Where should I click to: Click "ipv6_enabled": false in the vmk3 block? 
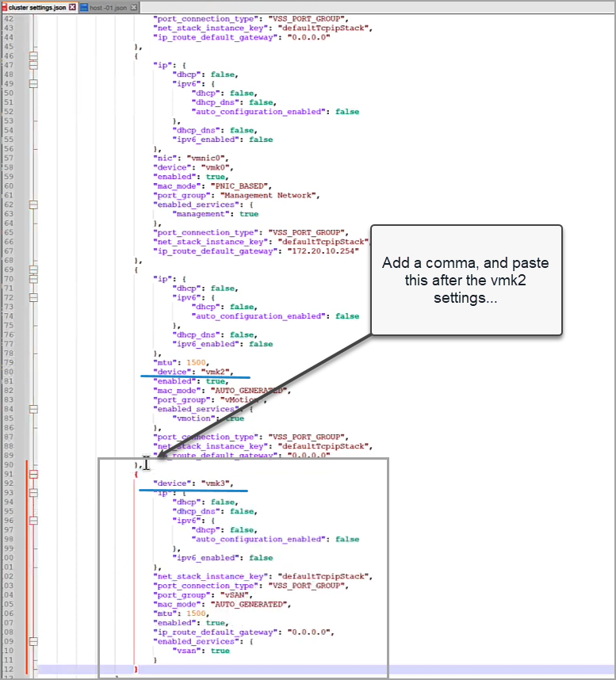[223, 558]
